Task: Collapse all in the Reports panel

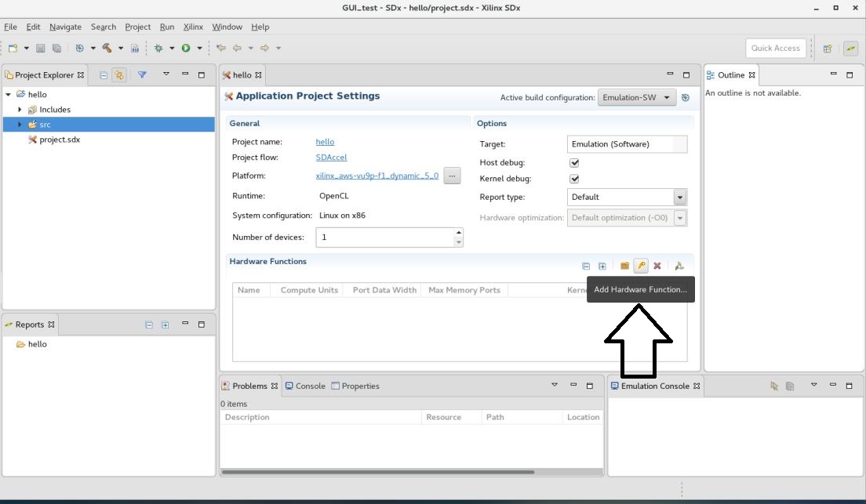Action: click(149, 325)
